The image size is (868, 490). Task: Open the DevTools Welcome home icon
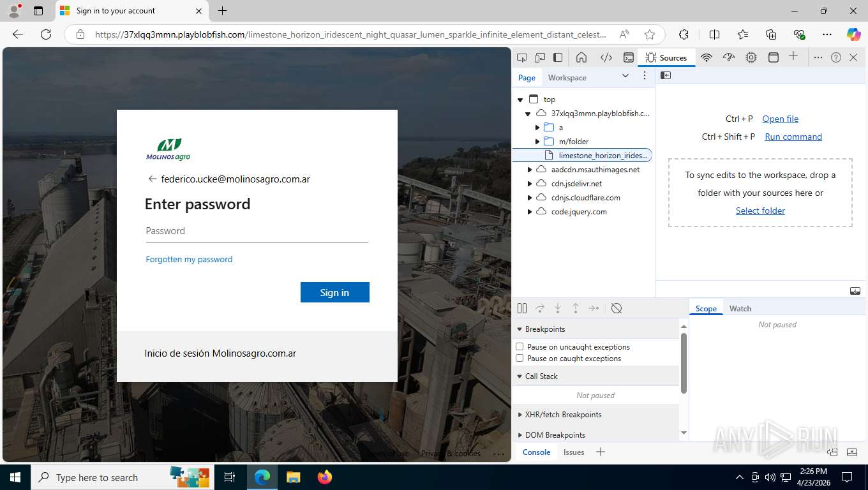point(581,57)
